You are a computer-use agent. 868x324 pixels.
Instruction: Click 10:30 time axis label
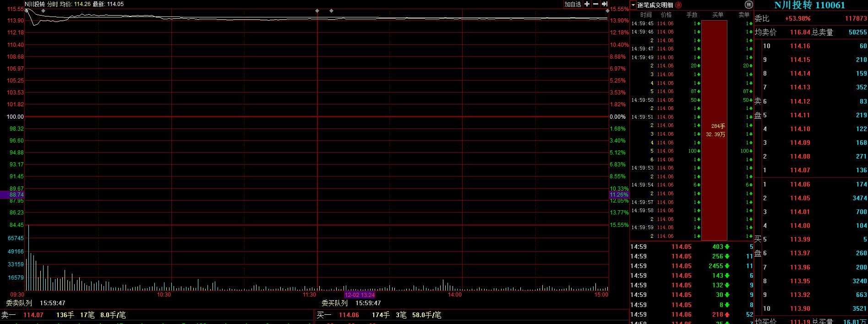point(164,295)
